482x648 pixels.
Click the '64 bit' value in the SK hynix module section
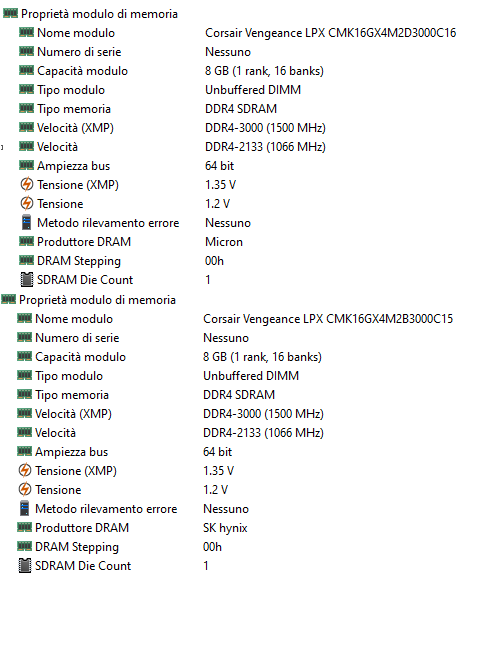[217, 452]
